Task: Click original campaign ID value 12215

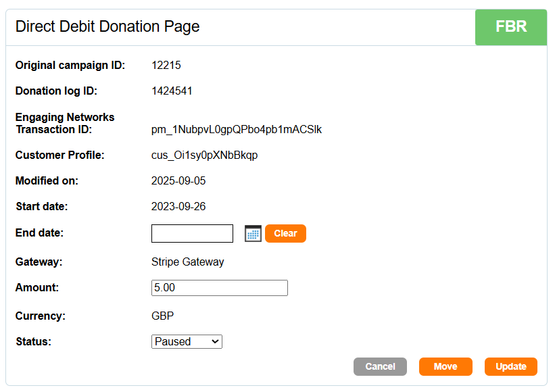Action: (x=166, y=66)
